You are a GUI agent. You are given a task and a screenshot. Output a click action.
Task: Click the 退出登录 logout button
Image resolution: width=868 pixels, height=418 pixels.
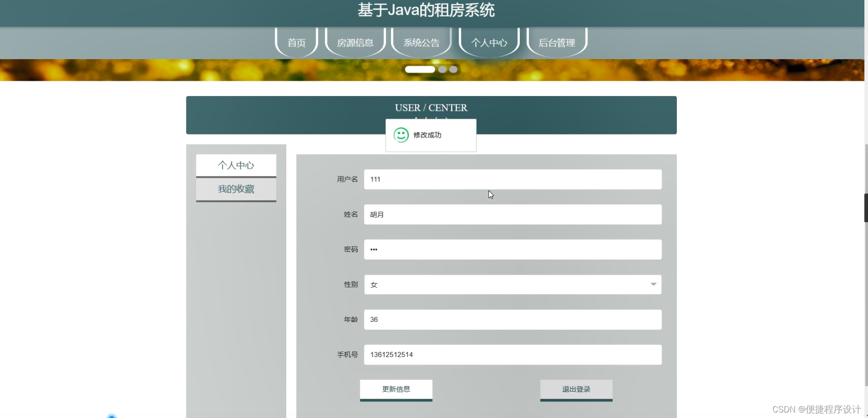[x=575, y=389]
